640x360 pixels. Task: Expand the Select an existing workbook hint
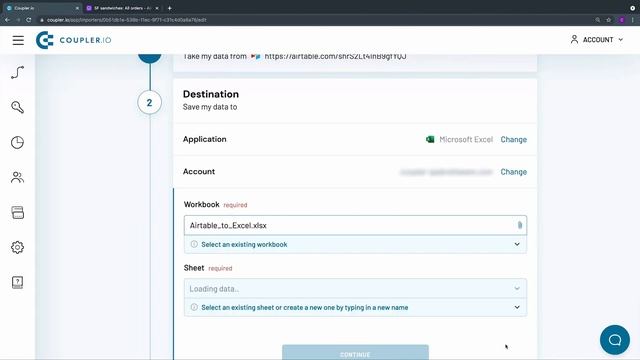pyautogui.click(x=517, y=244)
